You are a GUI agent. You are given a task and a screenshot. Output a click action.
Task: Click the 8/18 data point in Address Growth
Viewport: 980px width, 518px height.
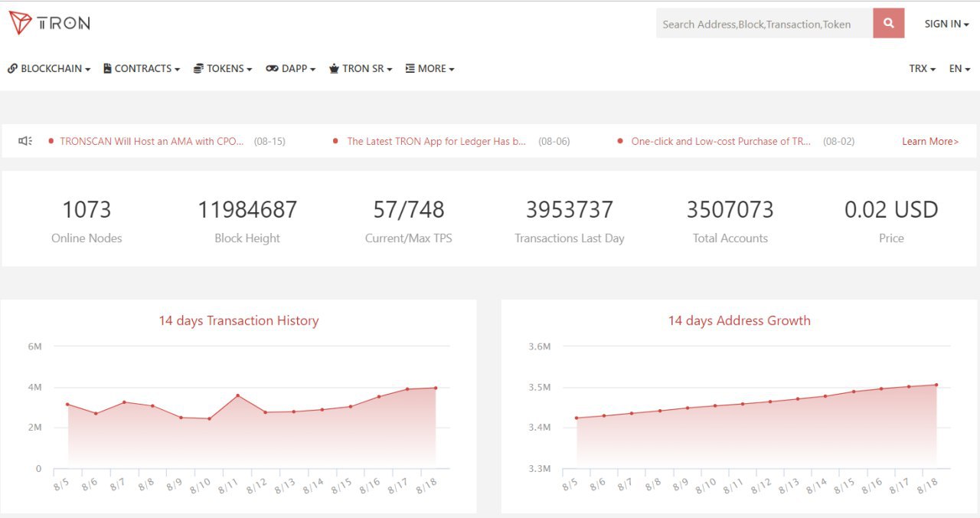936,385
